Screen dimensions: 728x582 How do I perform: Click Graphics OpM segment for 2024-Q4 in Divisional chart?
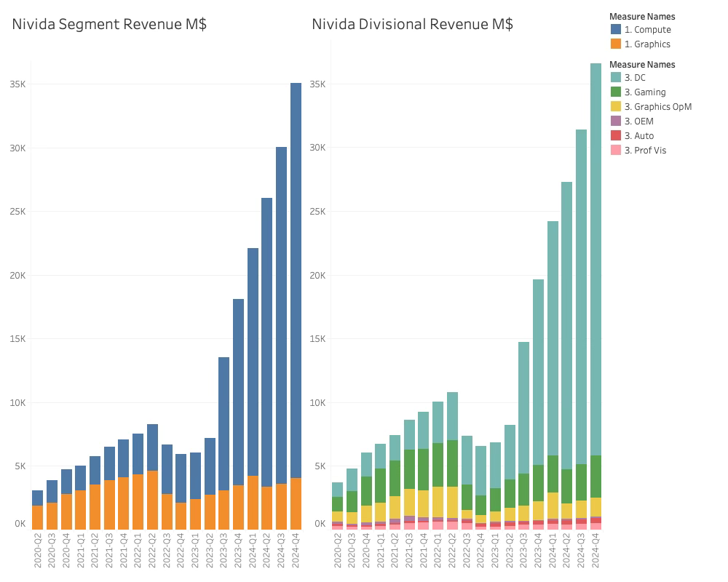tap(596, 507)
